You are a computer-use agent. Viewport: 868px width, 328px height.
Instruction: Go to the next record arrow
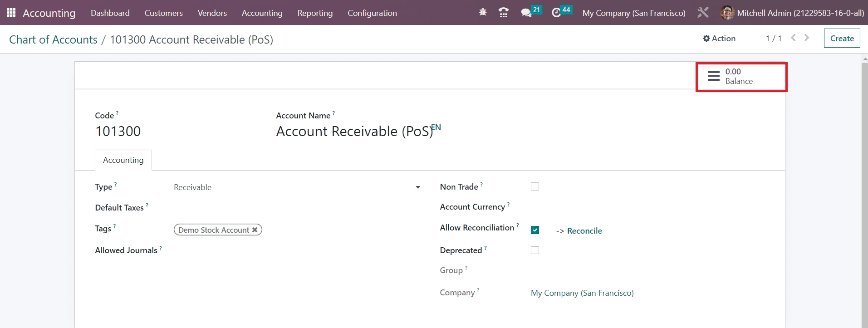(x=807, y=38)
